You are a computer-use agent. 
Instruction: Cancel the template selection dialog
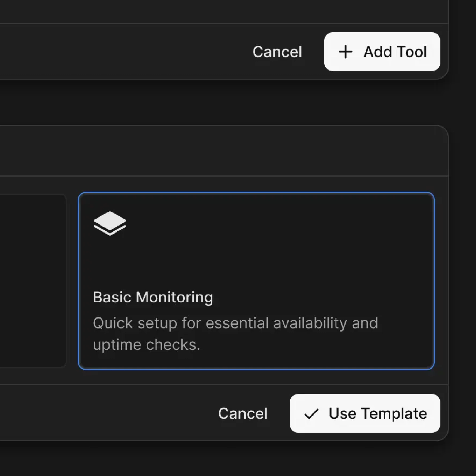click(x=243, y=413)
